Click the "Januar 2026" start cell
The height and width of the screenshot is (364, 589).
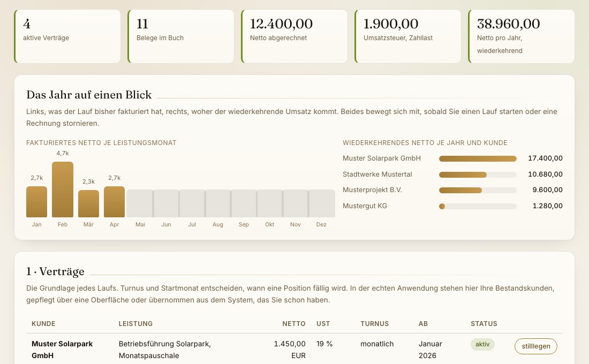(x=431, y=350)
